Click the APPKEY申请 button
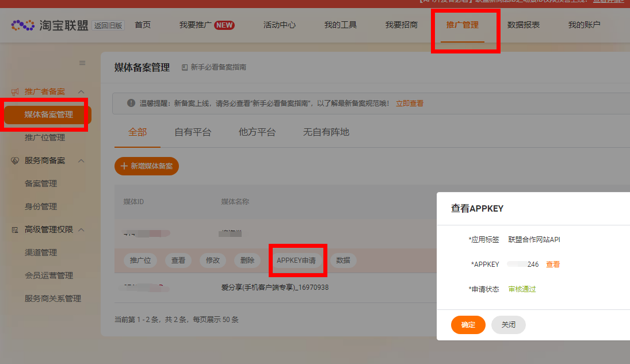 point(296,260)
